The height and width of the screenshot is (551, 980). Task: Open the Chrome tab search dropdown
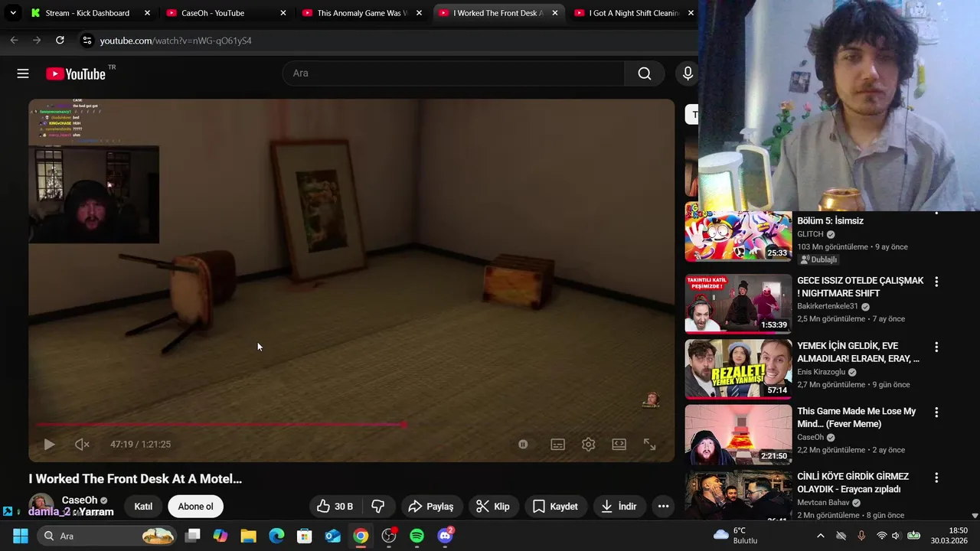click(x=13, y=13)
